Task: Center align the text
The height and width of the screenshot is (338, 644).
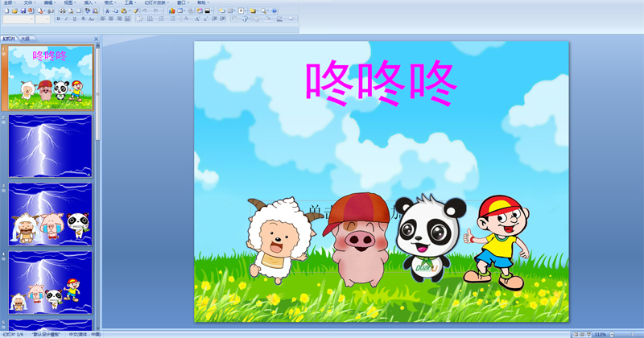Action: [x=111, y=19]
